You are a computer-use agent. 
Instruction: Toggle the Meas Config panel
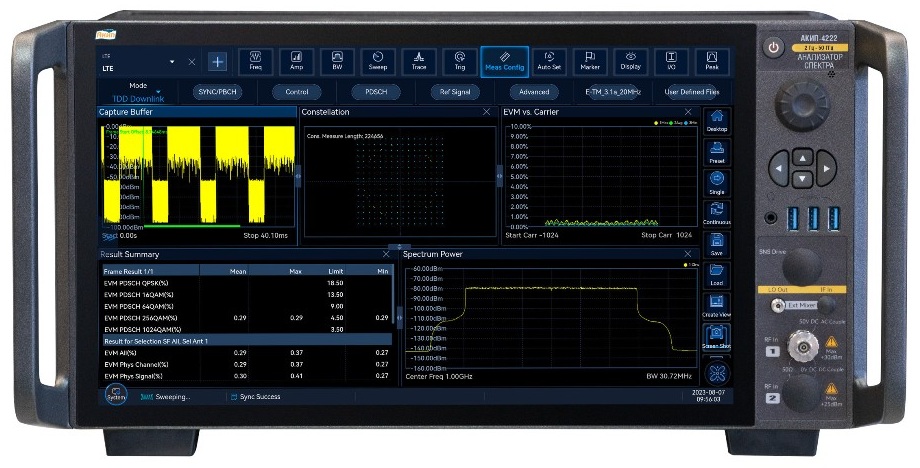pyautogui.click(x=505, y=61)
